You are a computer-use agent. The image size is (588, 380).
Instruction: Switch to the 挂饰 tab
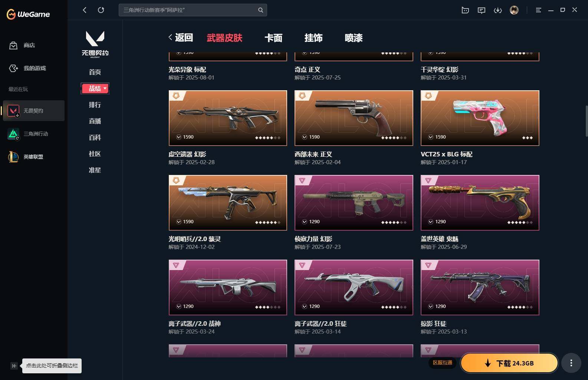click(x=313, y=38)
